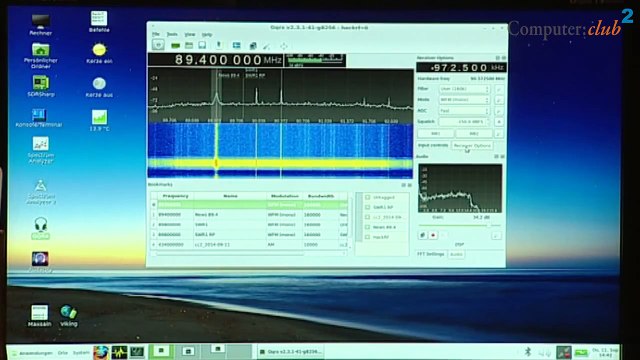
Task: Click the save settings disk toolbar icon
Action: click(x=202, y=45)
